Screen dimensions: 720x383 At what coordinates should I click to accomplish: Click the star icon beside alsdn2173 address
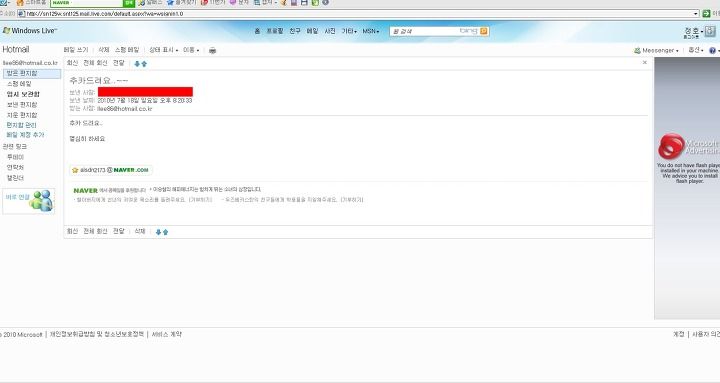pyautogui.click(x=75, y=170)
